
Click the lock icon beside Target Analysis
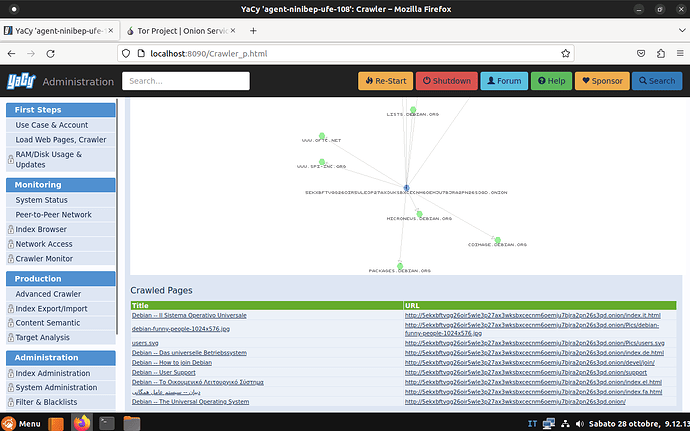11,338
